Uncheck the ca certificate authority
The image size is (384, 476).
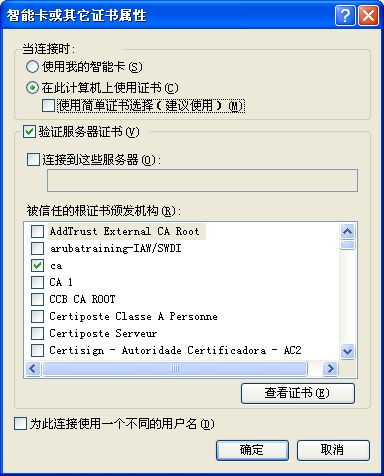(x=37, y=266)
